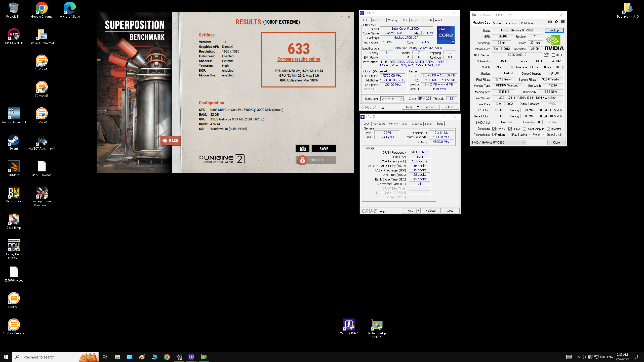Open Advanced tab in GPU-Z
Screen dimensions: 644x362
click(512, 23)
